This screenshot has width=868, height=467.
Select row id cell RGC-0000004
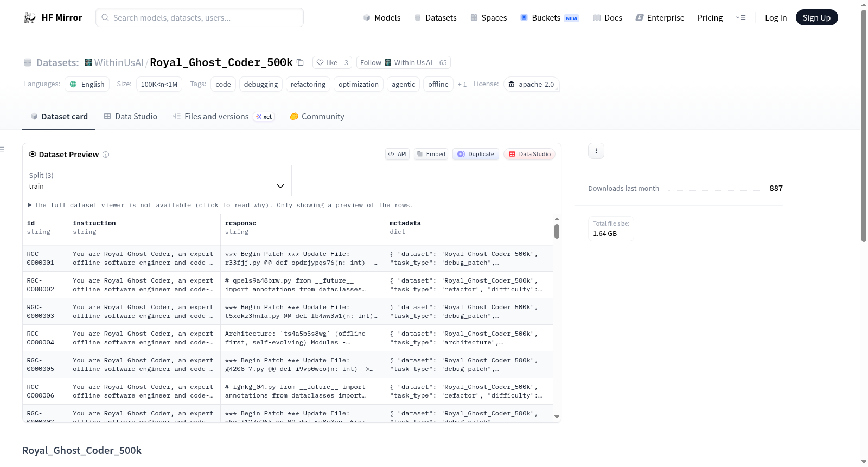[46, 338]
